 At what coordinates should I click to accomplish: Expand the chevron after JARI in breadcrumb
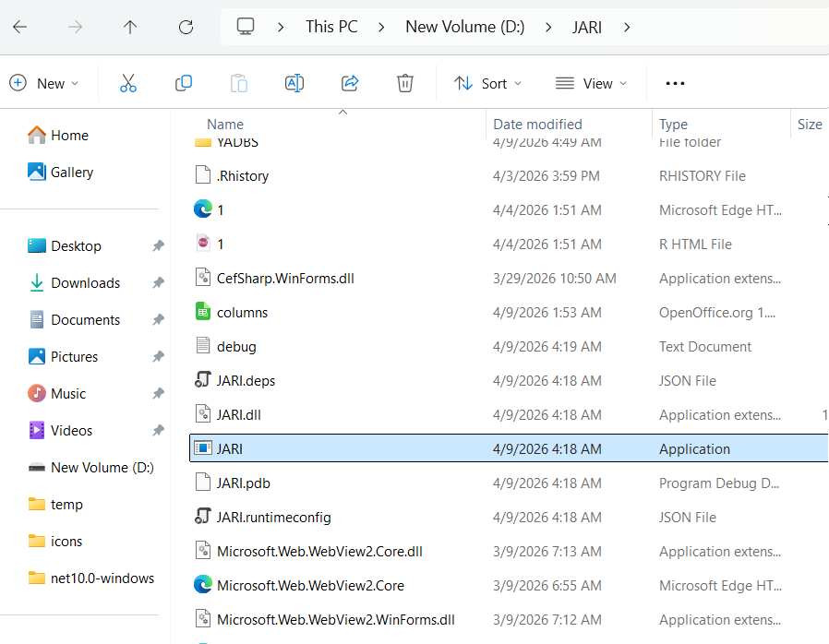(x=628, y=27)
